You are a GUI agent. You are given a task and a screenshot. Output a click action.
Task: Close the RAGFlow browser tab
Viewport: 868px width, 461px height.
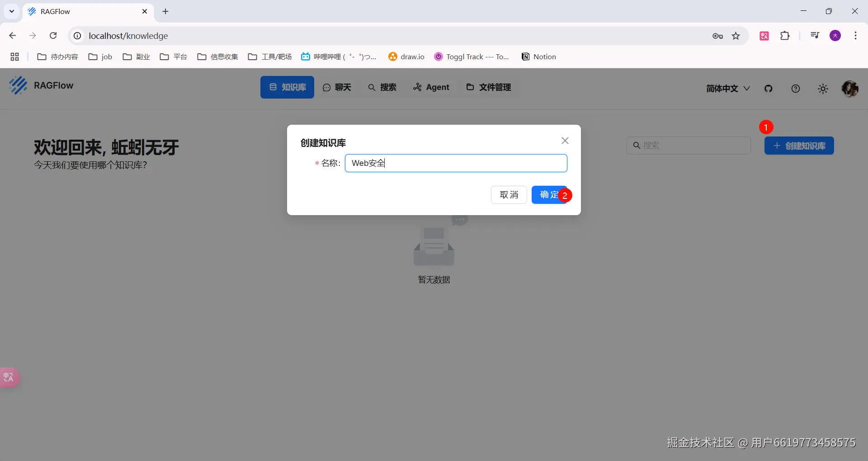click(145, 11)
